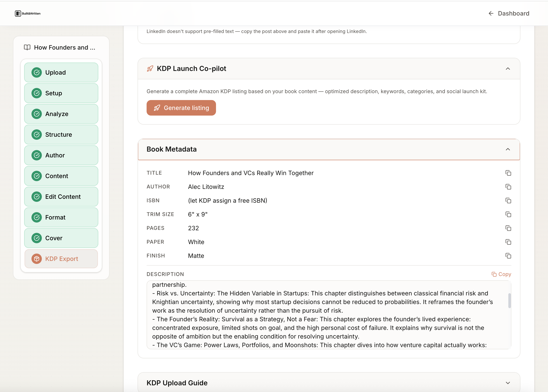Image resolution: width=548 pixels, height=392 pixels.
Task: Click the rocket icon in KDP Launch Co-pilot header
Action: [x=150, y=69]
